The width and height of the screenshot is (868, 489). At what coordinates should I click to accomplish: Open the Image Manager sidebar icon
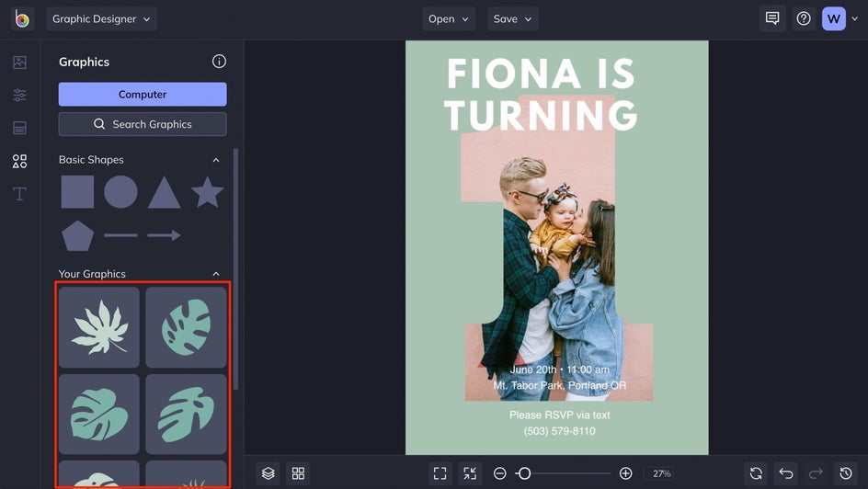pyautogui.click(x=19, y=62)
